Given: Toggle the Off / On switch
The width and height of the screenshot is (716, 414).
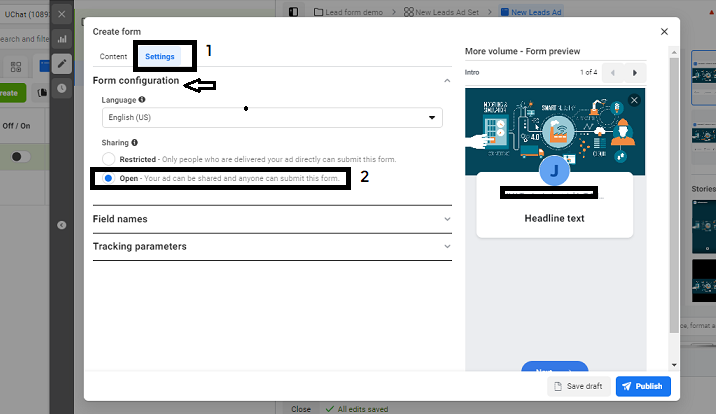Looking at the screenshot, I should click(20, 157).
